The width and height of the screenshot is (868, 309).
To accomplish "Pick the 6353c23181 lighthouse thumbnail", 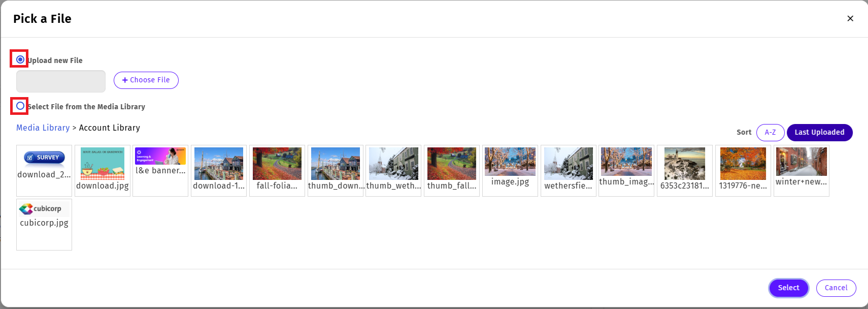I will [685, 171].
